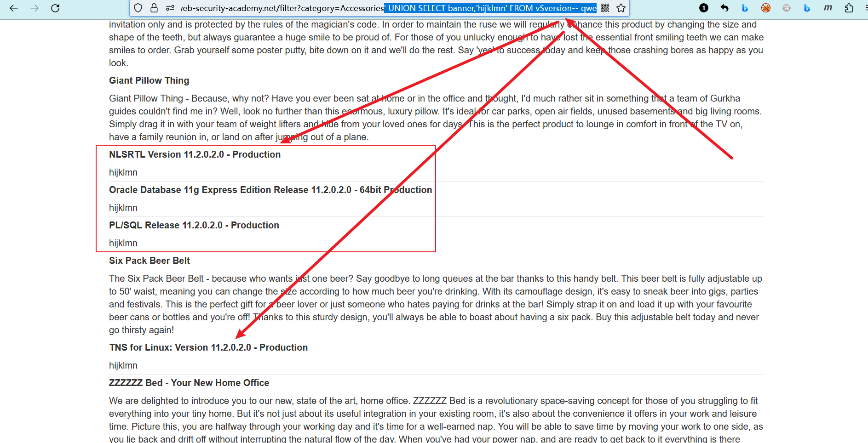Click the paragraph about the magician's code
Image resolution: width=868 pixels, height=443 pixels.
click(x=436, y=44)
